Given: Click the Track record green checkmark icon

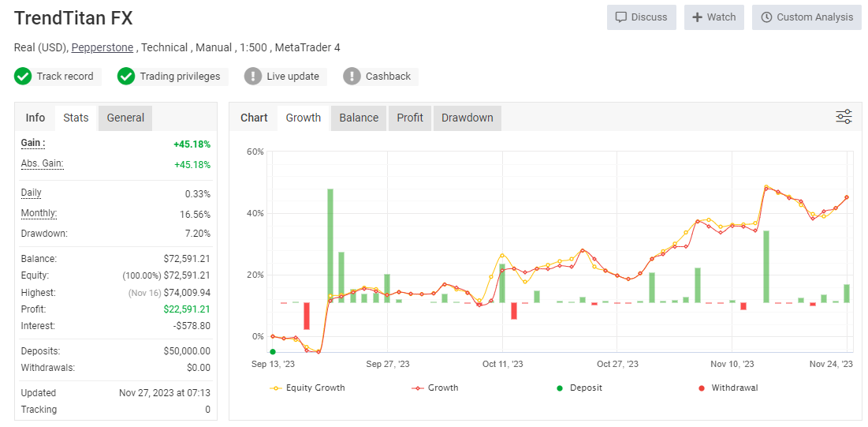Looking at the screenshot, I should (x=23, y=77).
